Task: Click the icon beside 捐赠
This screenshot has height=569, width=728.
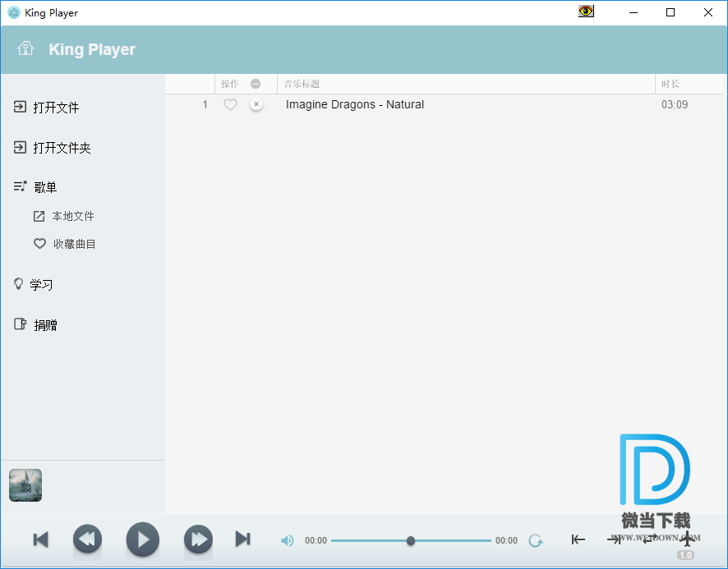Action: tap(20, 324)
